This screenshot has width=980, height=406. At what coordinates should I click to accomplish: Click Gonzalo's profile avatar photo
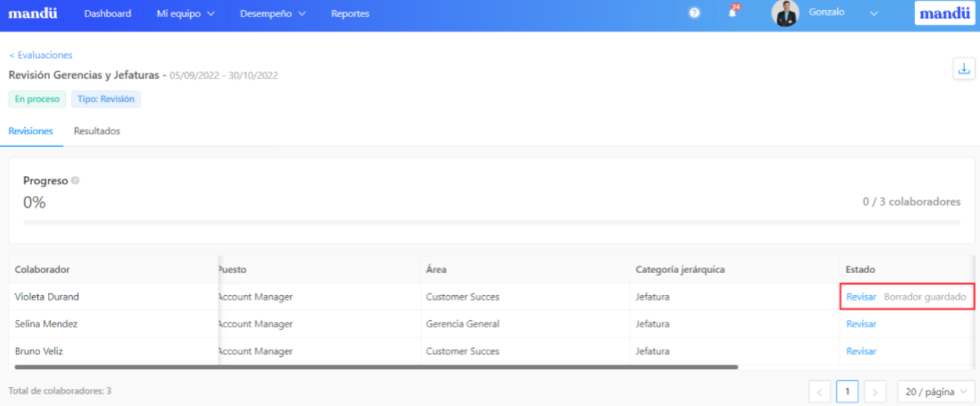click(785, 14)
